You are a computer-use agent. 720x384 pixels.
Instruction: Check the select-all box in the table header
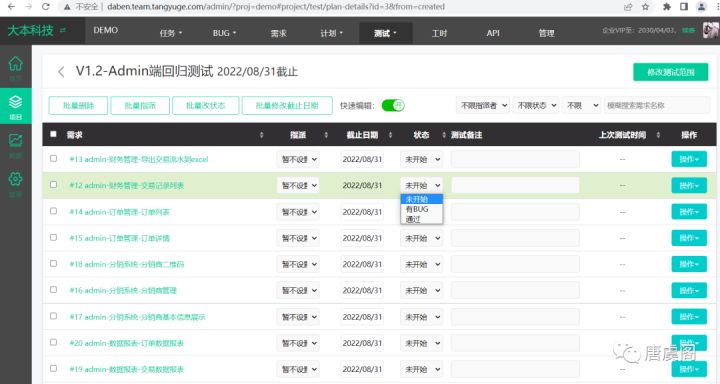tap(53, 134)
